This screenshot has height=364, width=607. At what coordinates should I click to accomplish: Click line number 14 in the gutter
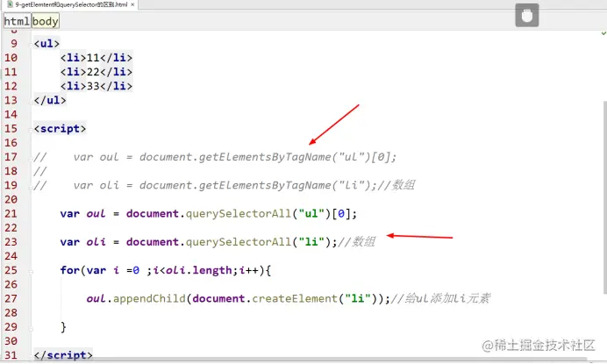[x=11, y=115]
